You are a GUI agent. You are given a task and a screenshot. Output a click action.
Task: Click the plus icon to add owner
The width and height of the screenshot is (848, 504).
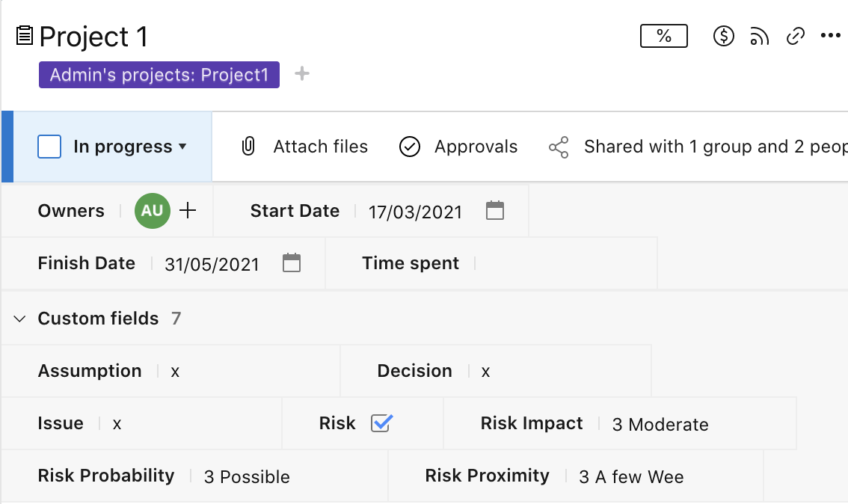pos(188,211)
